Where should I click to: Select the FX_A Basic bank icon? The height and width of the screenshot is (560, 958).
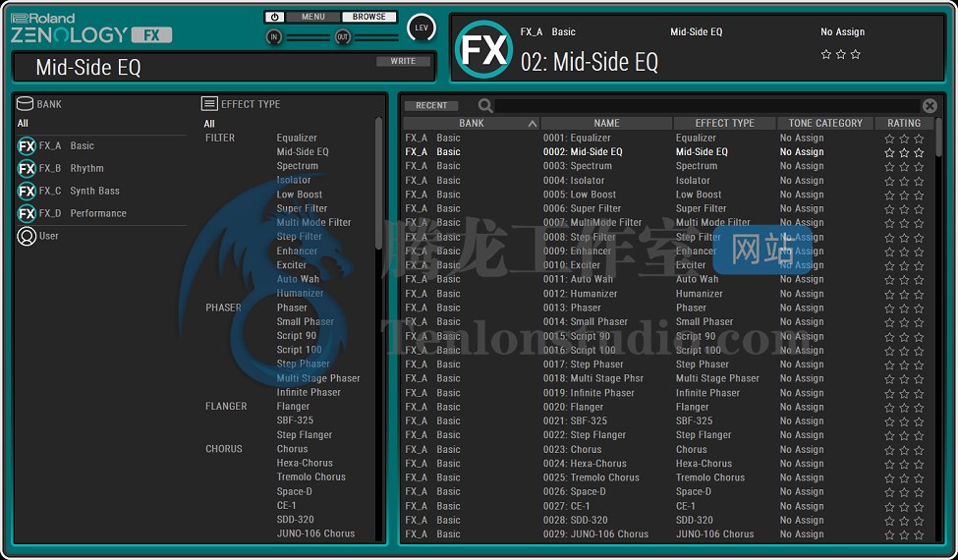tap(27, 146)
